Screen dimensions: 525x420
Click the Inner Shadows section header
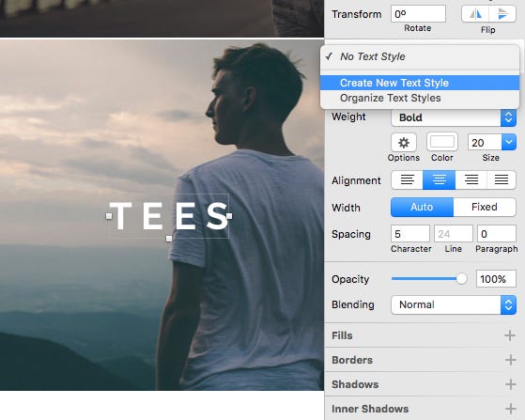point(370,409)
